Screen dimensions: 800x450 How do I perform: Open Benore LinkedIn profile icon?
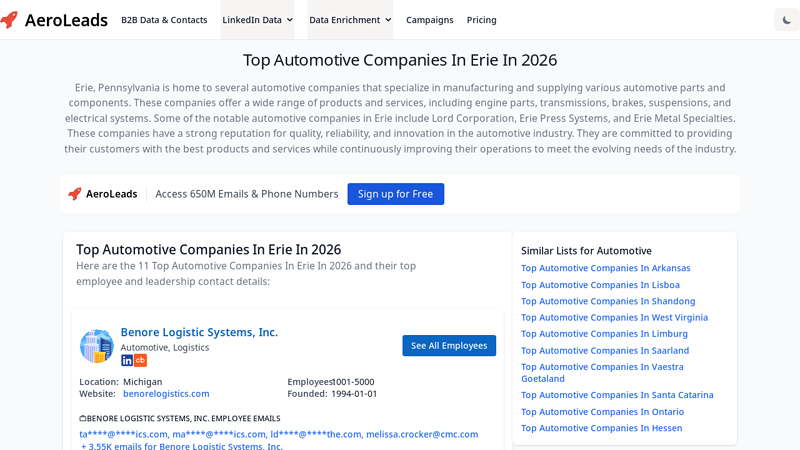pos(127,360)
